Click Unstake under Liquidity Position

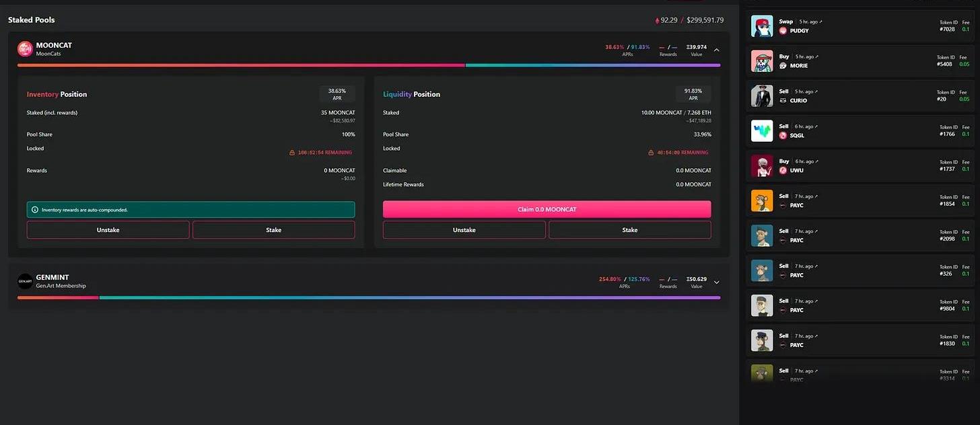click(x=464, y=230)
